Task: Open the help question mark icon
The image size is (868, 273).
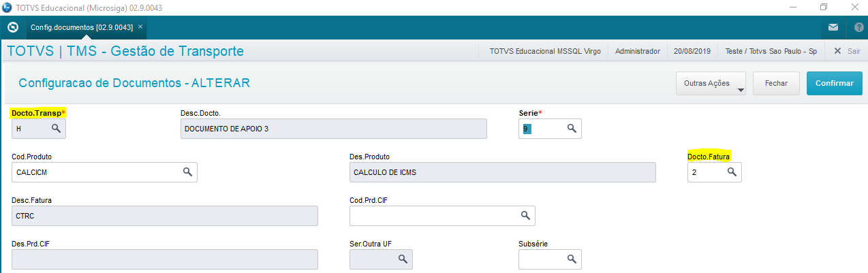Action: [858, 28]
